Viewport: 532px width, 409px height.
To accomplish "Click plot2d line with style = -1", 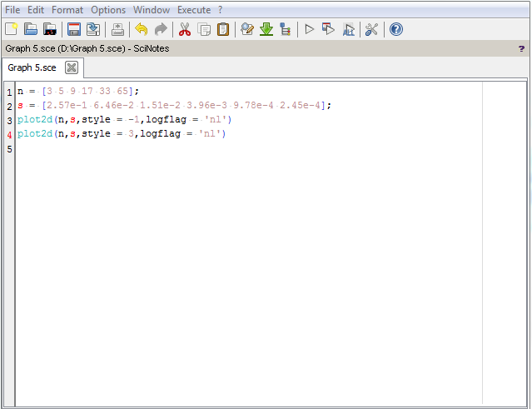I will (x=124, y=119).
